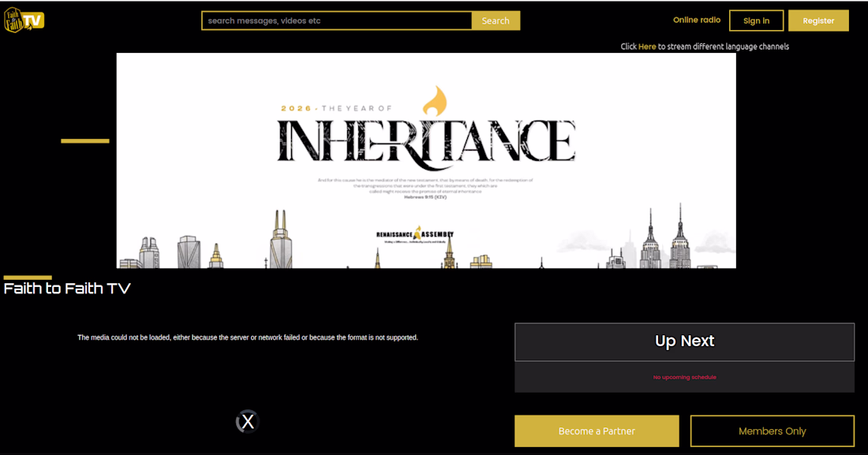Dismiss the player with the X icon

click(x=248, y=422)
